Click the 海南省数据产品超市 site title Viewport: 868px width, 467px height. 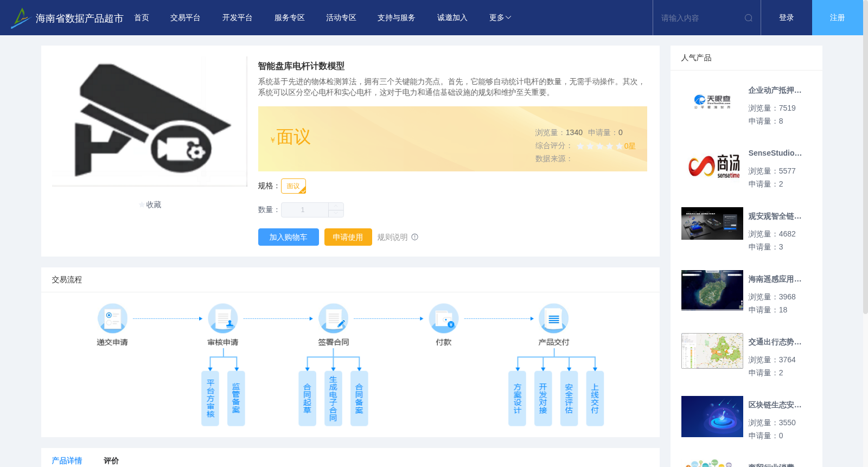(x=80, y=18)
